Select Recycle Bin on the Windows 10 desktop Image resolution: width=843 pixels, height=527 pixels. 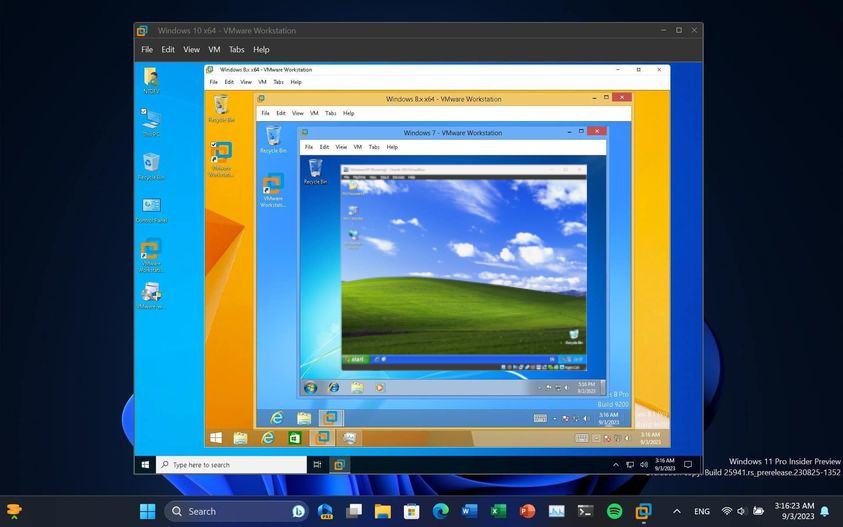pos(151,166)
